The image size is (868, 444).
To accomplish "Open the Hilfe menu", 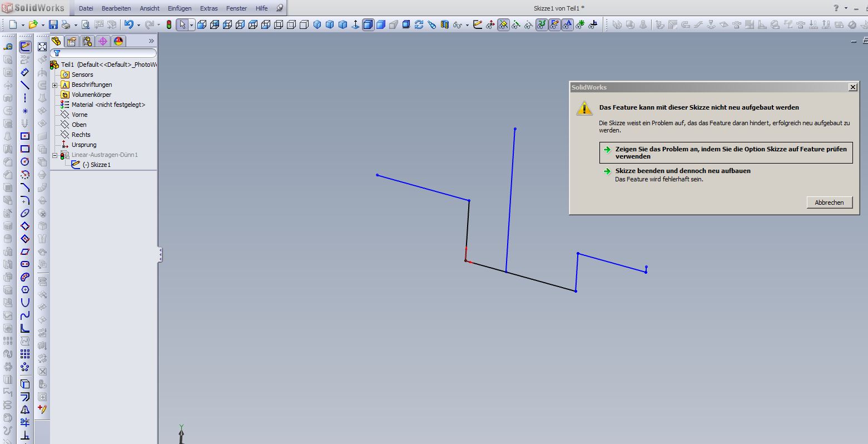I will [261, 8].
